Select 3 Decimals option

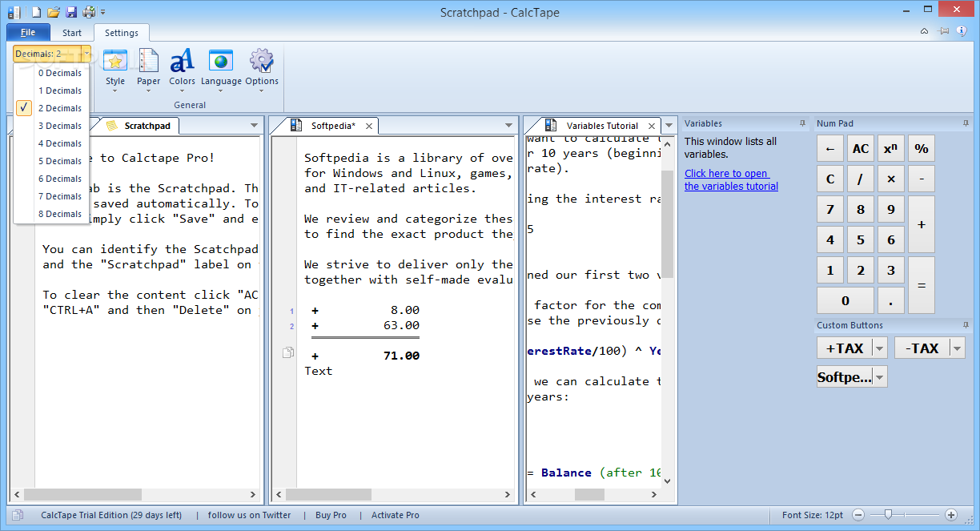(51, 126)
